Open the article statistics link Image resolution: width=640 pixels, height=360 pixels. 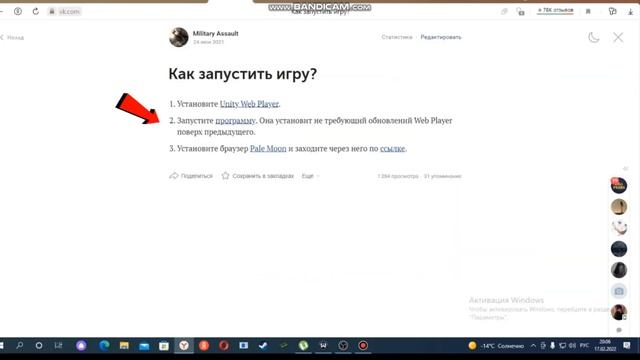397,37
